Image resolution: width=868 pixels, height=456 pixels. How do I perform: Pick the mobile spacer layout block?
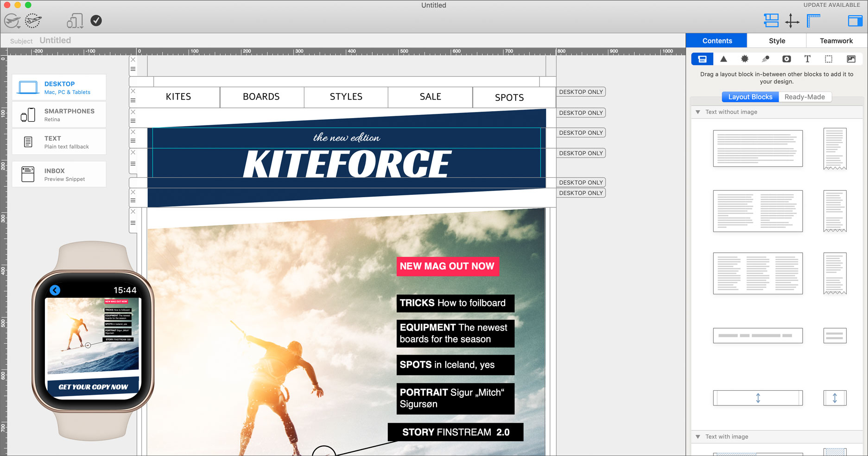[x=835, y=398]
